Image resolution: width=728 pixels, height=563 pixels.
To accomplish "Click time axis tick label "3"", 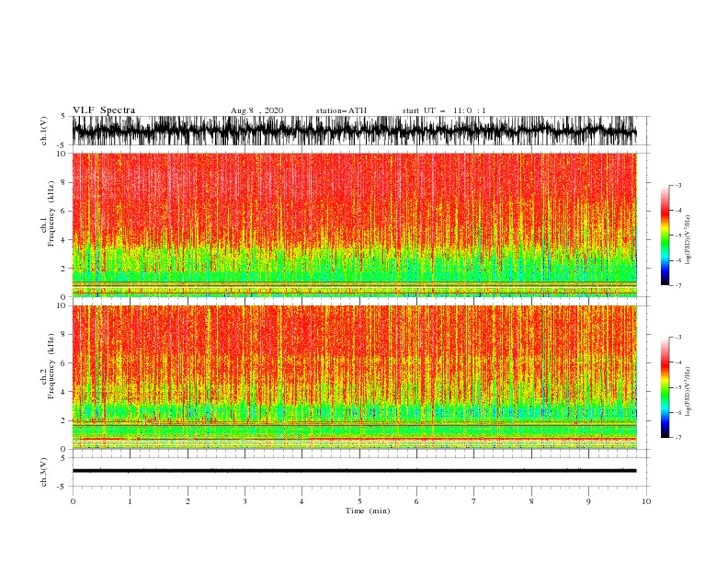I will point(245,501).
